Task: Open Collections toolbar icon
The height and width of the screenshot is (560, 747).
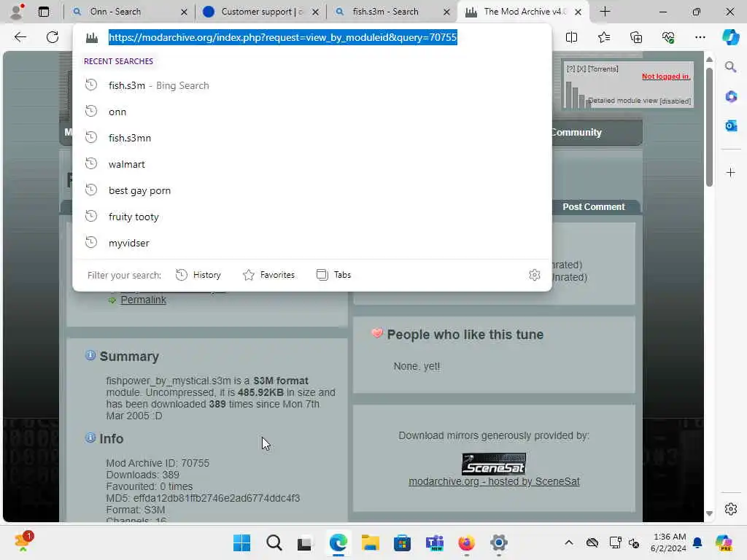Action: [636, 37]
